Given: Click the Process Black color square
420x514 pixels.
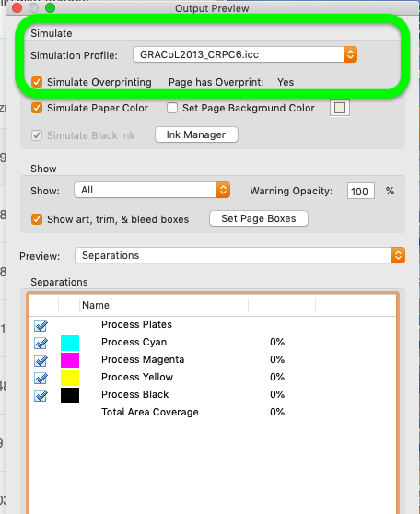Looking at the screenshot, I should coord(70,395).
